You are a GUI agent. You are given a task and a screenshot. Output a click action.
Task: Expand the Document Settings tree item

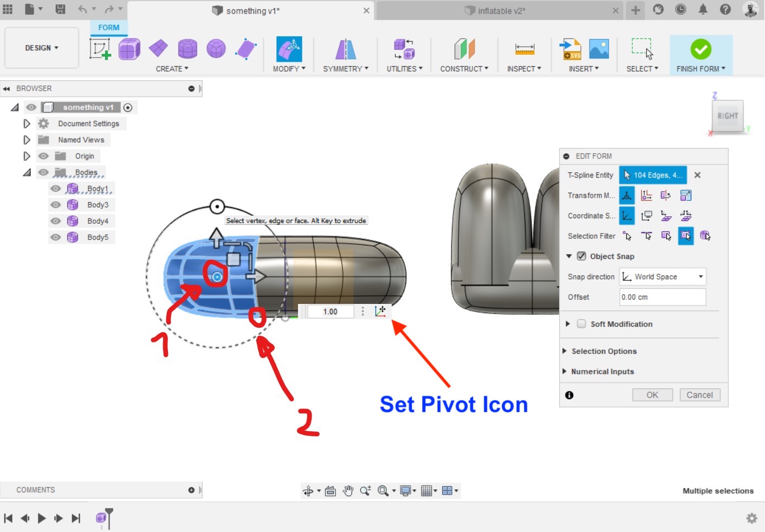coord(27,123)
